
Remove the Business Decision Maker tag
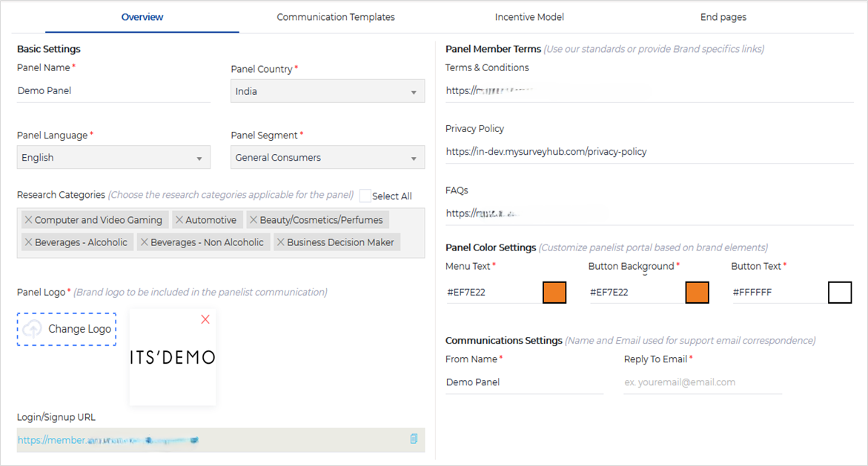tap(281, 242)
